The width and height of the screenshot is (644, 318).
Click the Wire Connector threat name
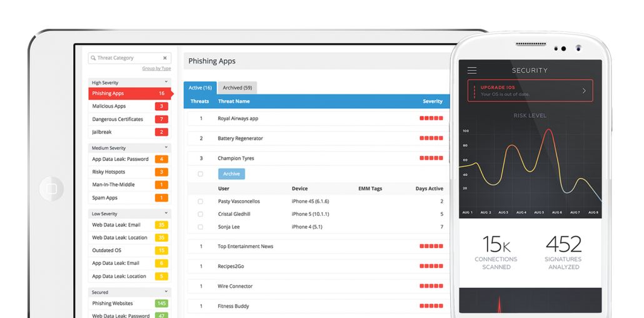[x=235, y=286]
